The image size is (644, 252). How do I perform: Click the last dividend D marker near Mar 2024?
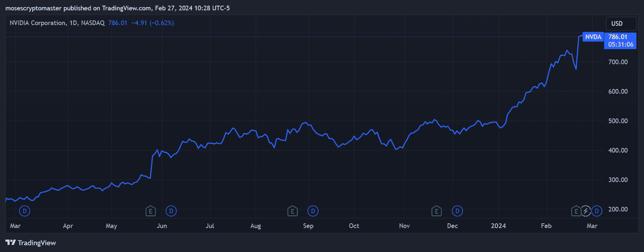click(x=597, y=211)
